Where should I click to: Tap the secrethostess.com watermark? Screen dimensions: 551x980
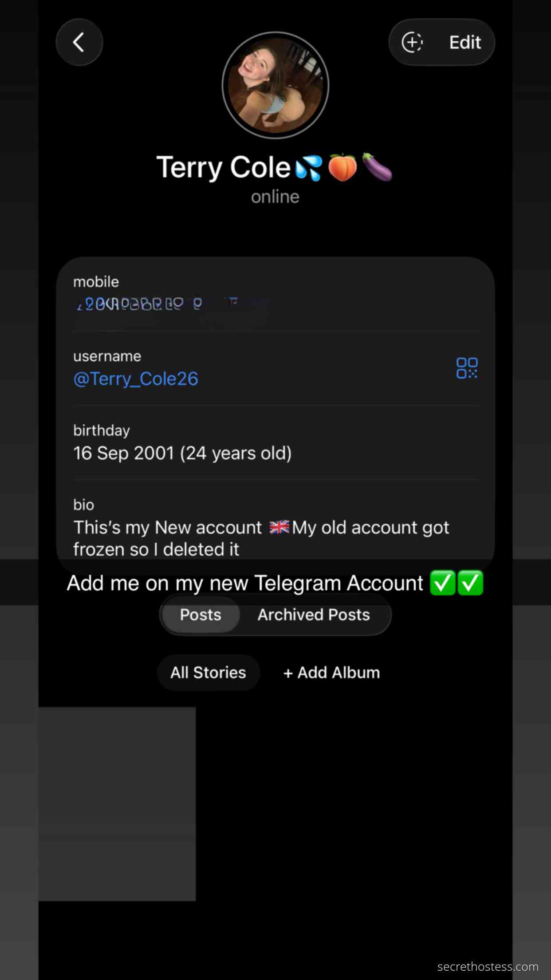click(488, 967)
